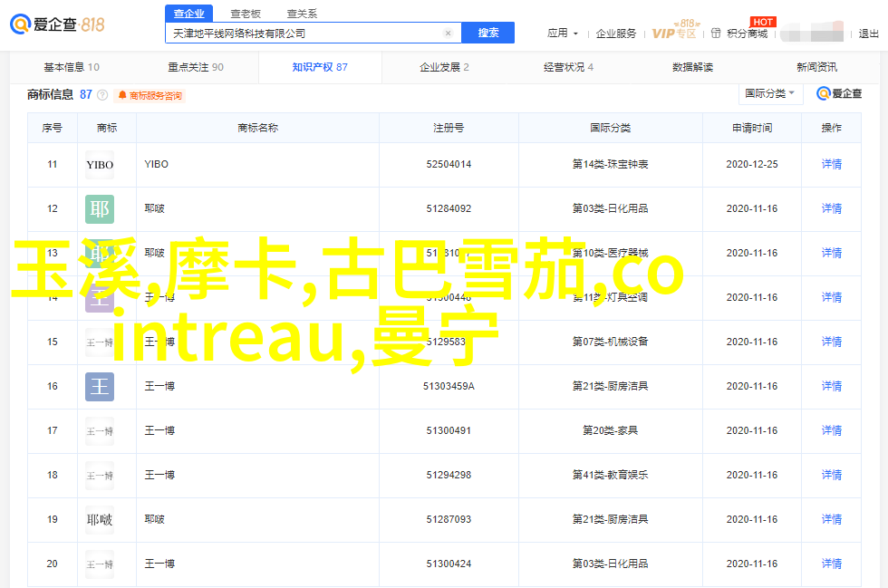Click 退出 to log out
Image resolution: width=888 pixels, height=588 pixels.
pyautogui.click(x=868, y=34)
